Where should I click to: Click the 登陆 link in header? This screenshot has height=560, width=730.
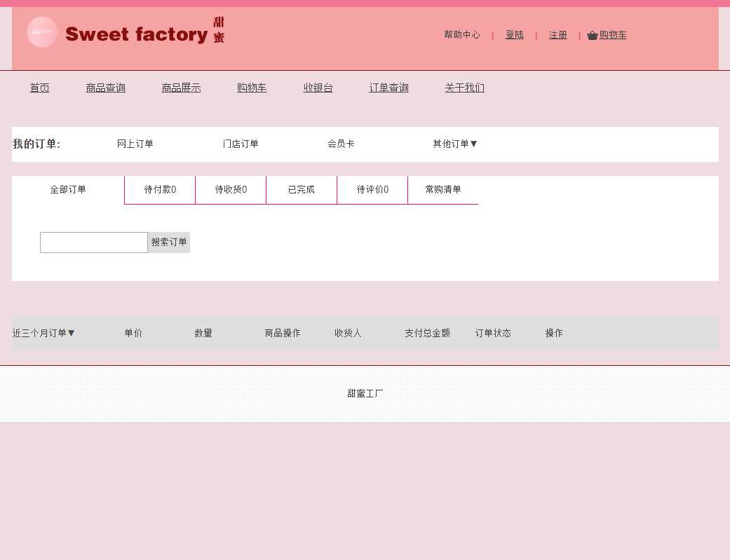514,35
